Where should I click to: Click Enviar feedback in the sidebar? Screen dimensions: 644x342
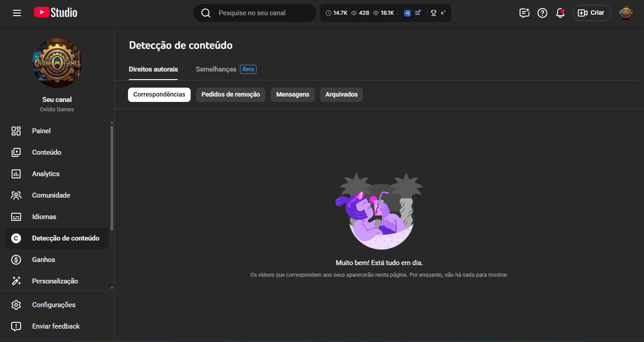pyautogui.click(x=57, y=326)
